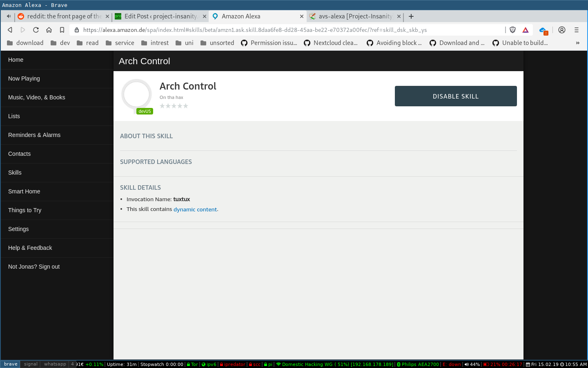Open Contacts in the sidebar
This screenshot has width=588, height=368.
pos(57,154)
